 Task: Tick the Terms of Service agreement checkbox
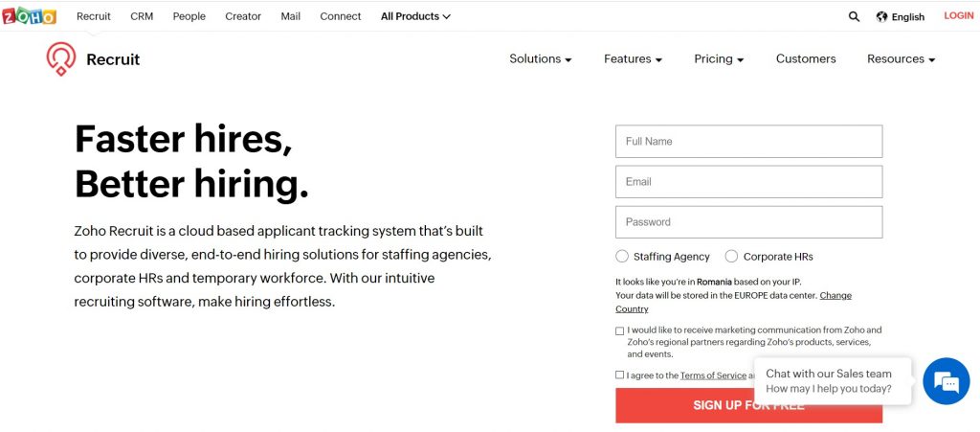[x=619, y=375]
